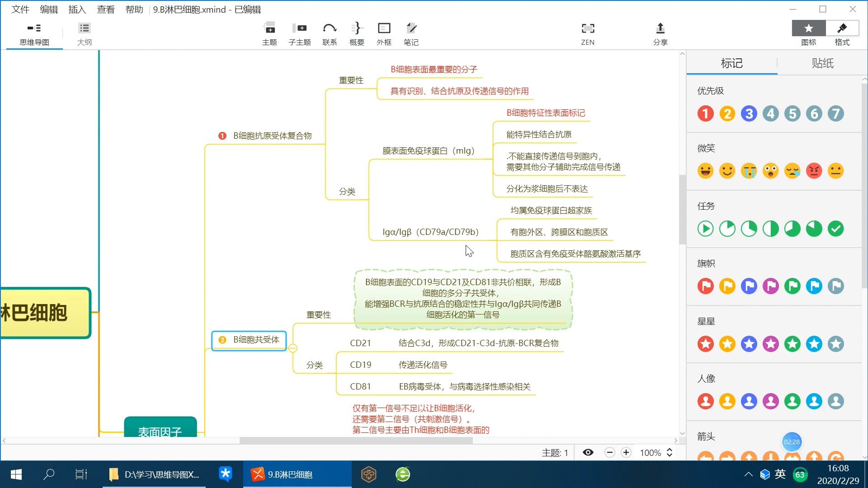Add the green star marker
Image resolution: width=868 pixels, height=488 pixels.
792,344
